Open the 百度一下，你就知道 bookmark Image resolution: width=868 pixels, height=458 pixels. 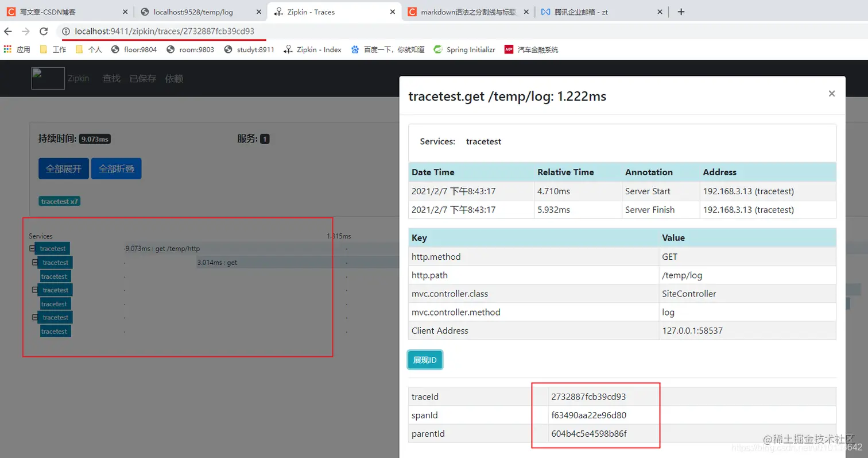[388, 49]
